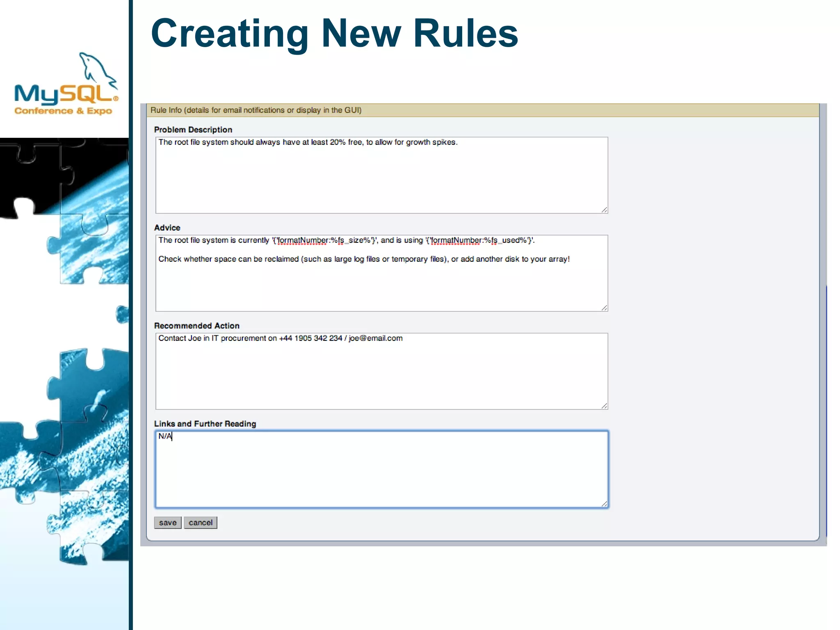This screenshot has height=630, width=840.
Task: Click the Problem Description label
Action: [193, 130]
